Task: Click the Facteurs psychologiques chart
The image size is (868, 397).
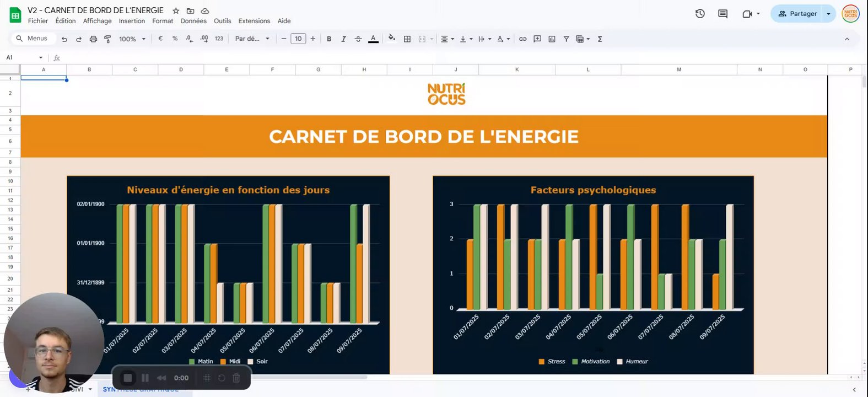Action: (593, 275)
